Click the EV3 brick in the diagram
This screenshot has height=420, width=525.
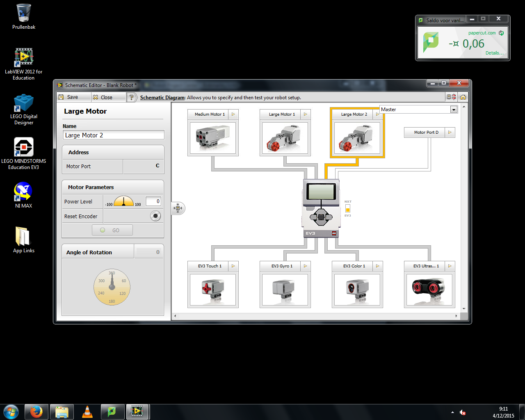point(321,208)
